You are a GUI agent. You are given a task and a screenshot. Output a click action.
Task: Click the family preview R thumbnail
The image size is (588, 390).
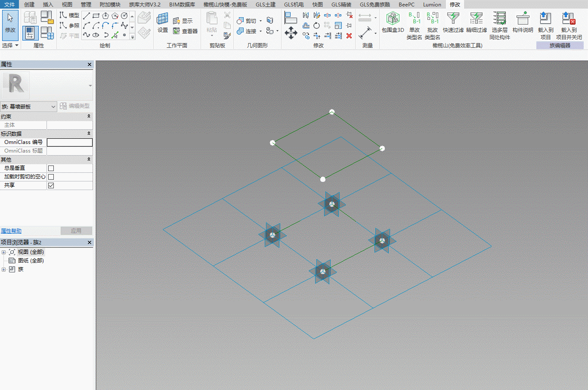[x=15, y=84]
